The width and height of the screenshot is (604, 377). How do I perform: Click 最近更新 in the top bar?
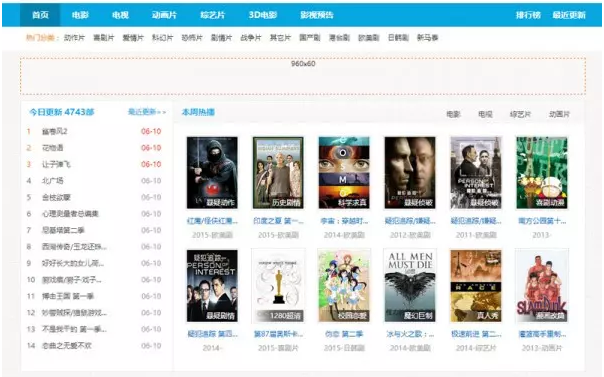pos(569,15)
